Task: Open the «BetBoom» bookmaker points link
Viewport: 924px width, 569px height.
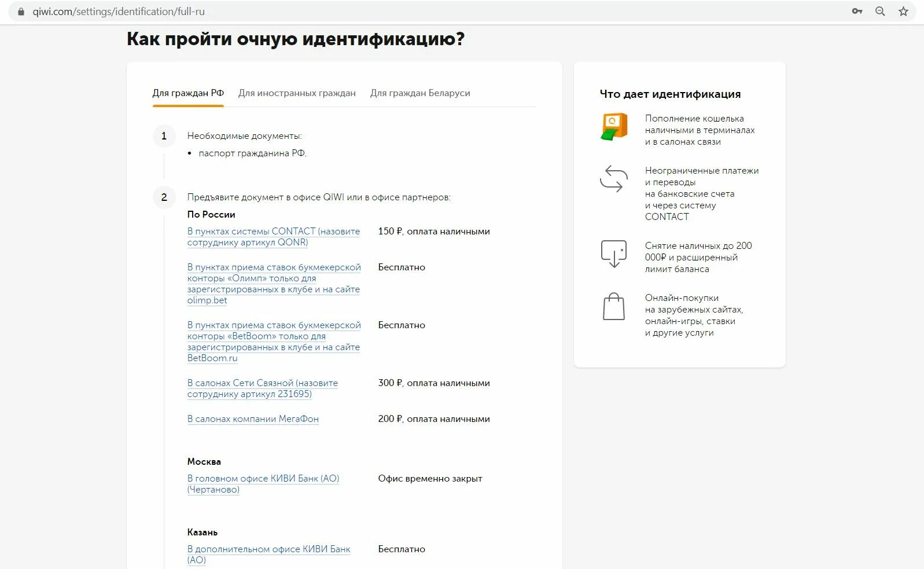Action: click(x=274, y=342)
